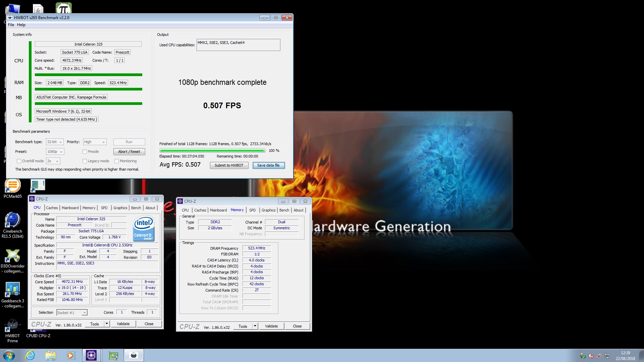
Task: Click Intel Celeron 325 name field in HWBOT
Action: click(88, 44)
